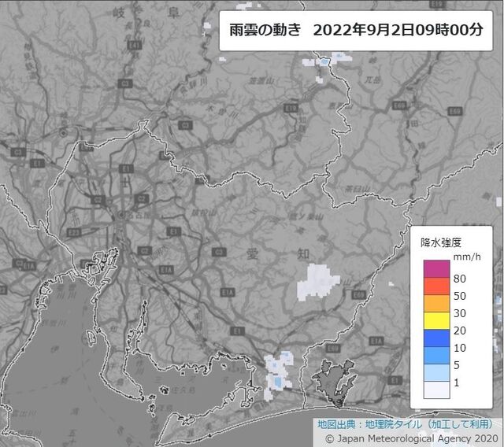
Task: Click the legend value 50
Action: [460, 296]
